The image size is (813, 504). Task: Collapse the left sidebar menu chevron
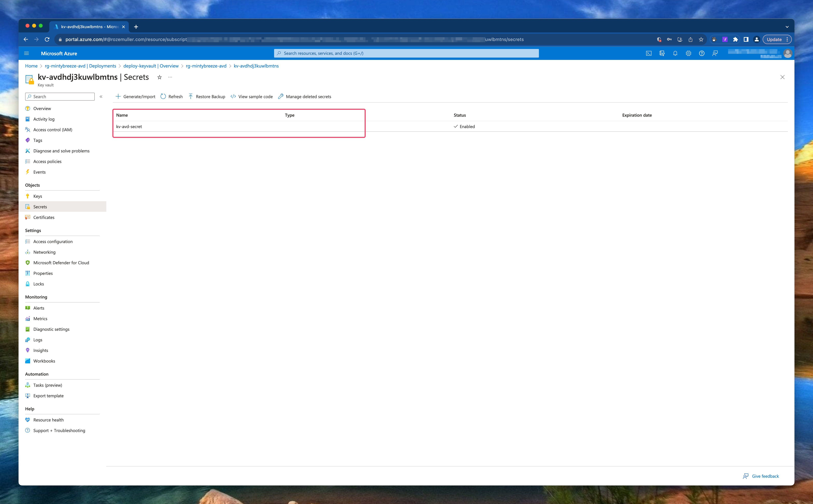[101, 97]
